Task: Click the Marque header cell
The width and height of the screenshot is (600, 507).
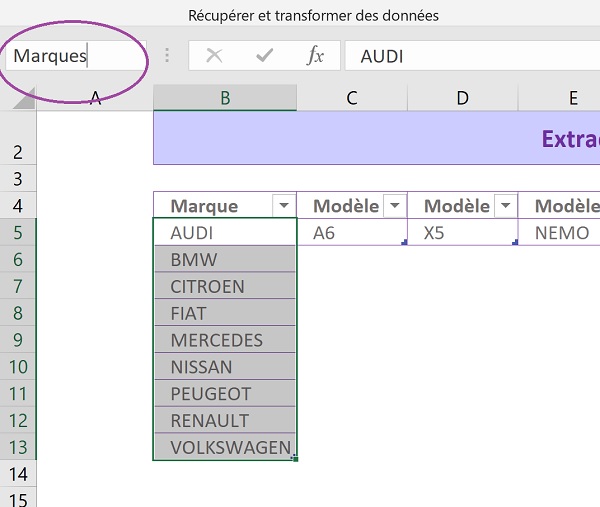Action: [x=225, y=205]
